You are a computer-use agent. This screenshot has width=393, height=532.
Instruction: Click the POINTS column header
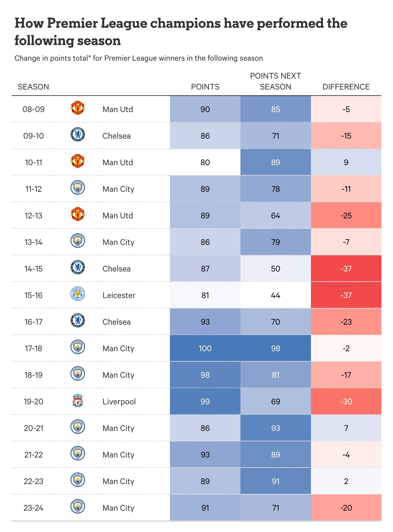[205, 87]
